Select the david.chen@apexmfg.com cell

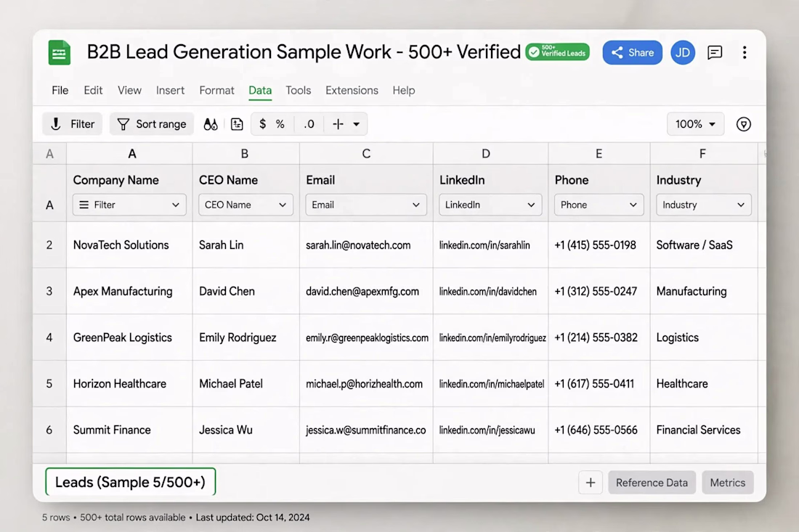[x=366, y=291]
